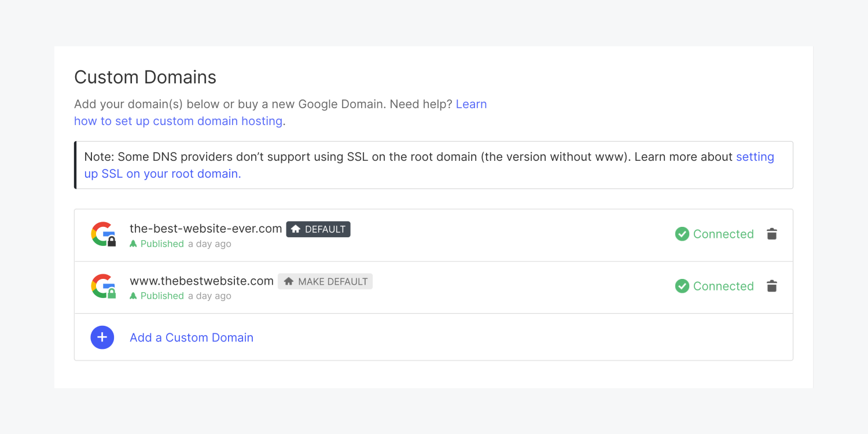This screenshot has width=868, height=434.
Task: Select the www.thebestwebsite.com domain name
Action: 201,281
